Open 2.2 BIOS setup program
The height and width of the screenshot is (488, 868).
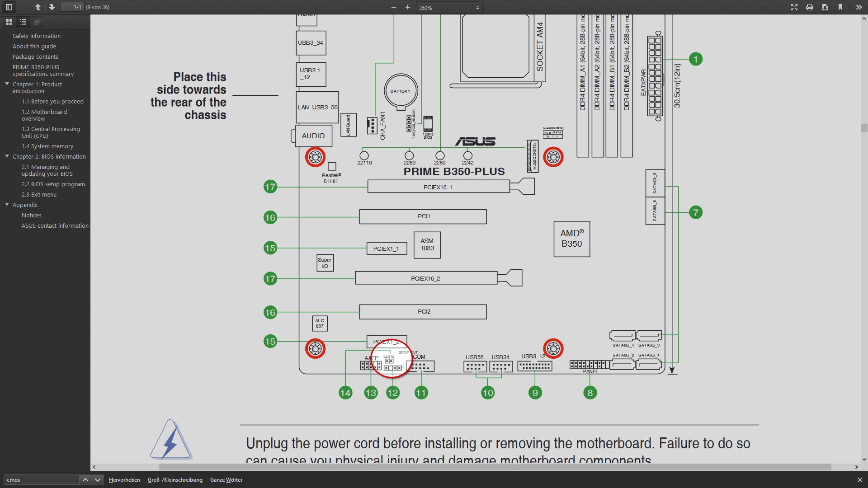click(53, 184)
